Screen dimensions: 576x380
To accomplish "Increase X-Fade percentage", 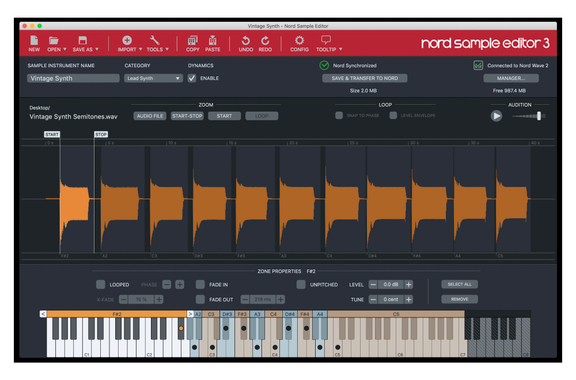I will (x=159, y=300).
